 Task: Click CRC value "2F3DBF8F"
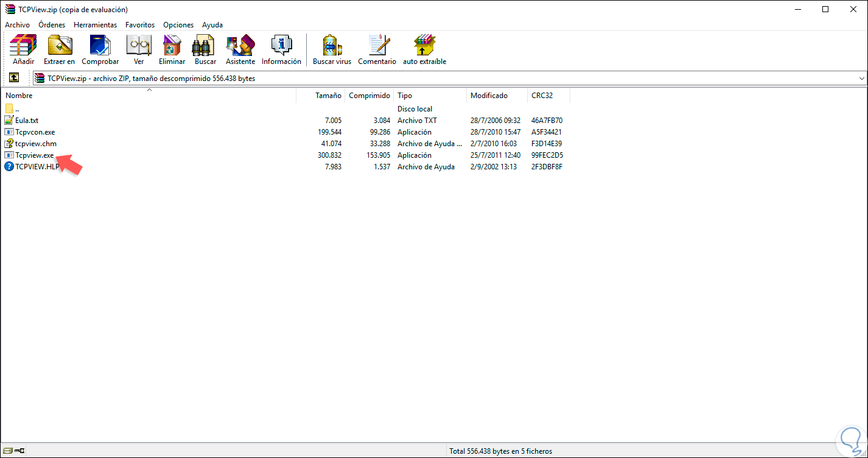[x=547, y=167]
